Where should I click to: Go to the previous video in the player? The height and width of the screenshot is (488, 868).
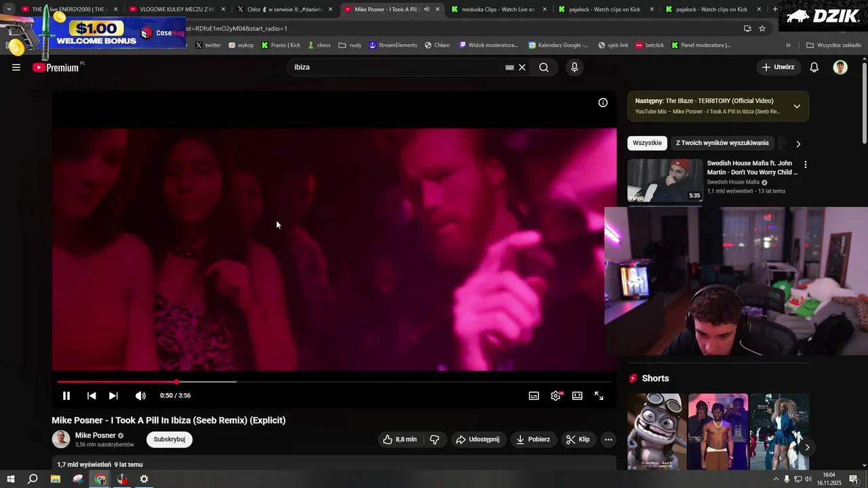tap(92, 396)
